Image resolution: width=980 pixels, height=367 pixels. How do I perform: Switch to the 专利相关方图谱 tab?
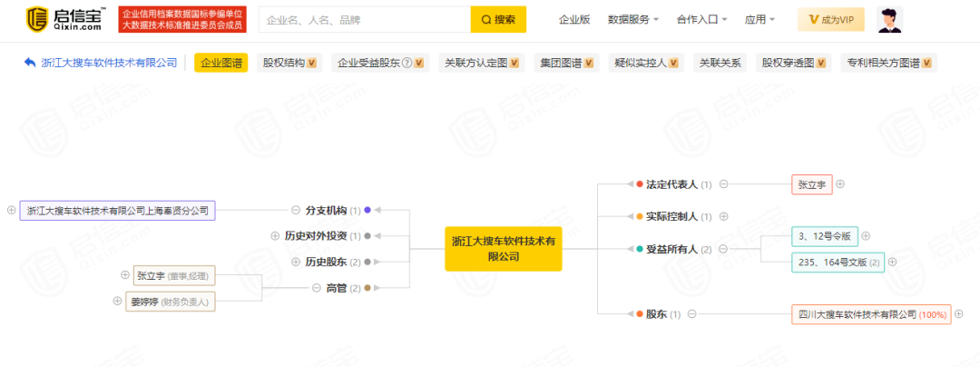click(x=888, y=63)
